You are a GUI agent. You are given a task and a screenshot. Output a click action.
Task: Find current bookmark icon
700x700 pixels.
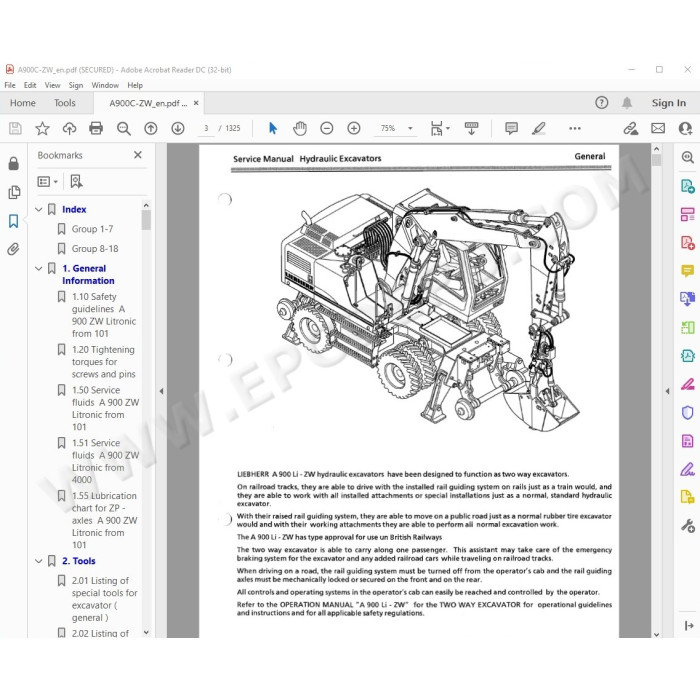76,181
